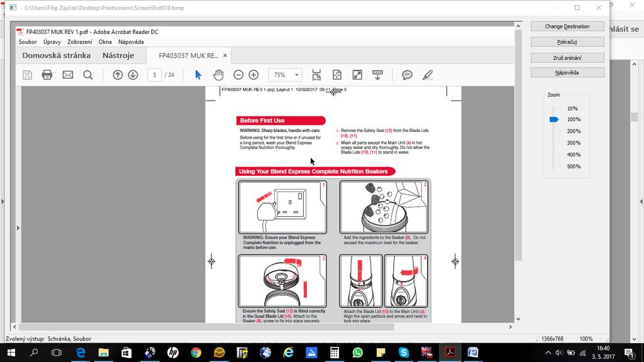Click the Nápověda button in right panel
This screenshot has width=644, height=362.
tap(567, 73)
